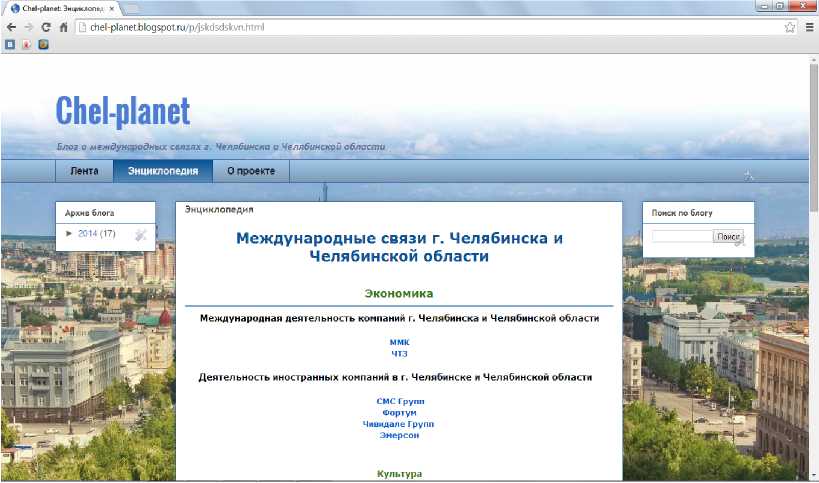This screenshot has width=819, height=483.
Task: Click the wrench edit icon in search widget
Action: 739,242
